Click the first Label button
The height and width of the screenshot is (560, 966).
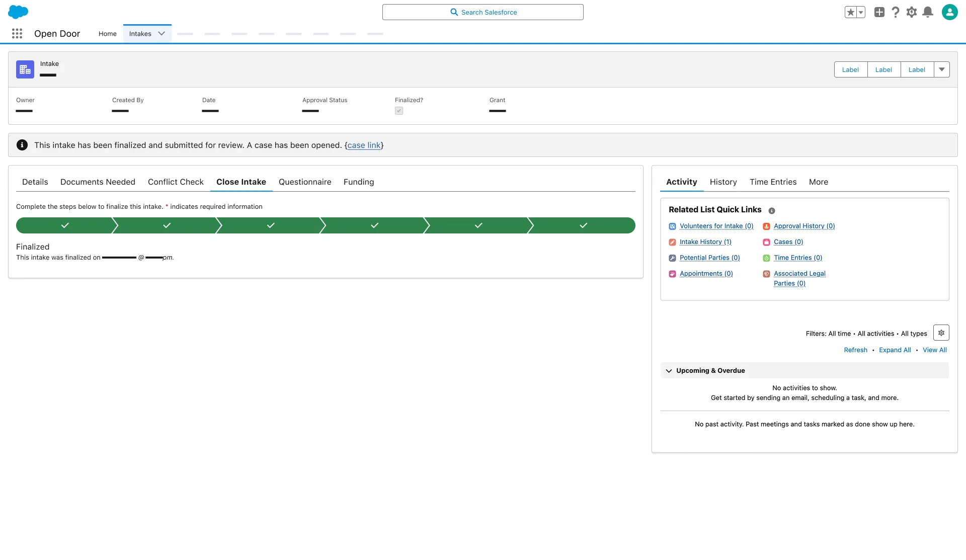850,69
